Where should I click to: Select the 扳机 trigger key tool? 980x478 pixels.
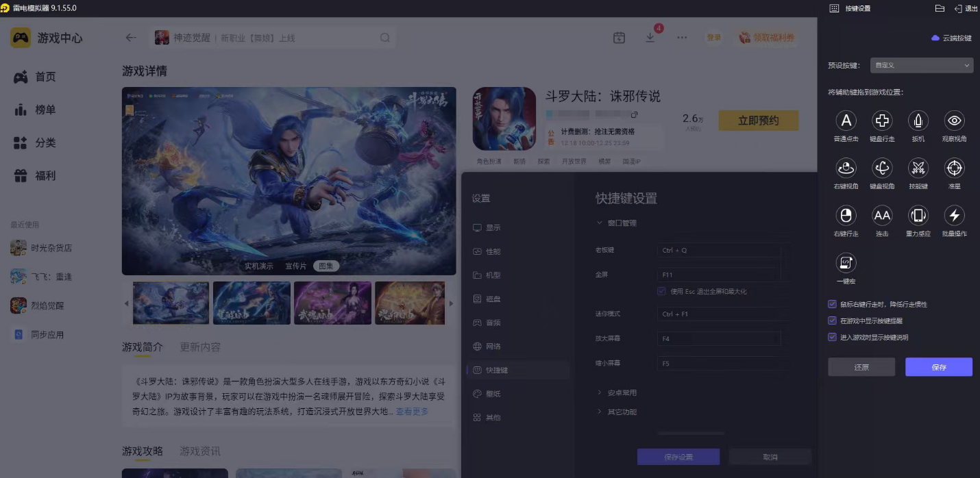918,121
